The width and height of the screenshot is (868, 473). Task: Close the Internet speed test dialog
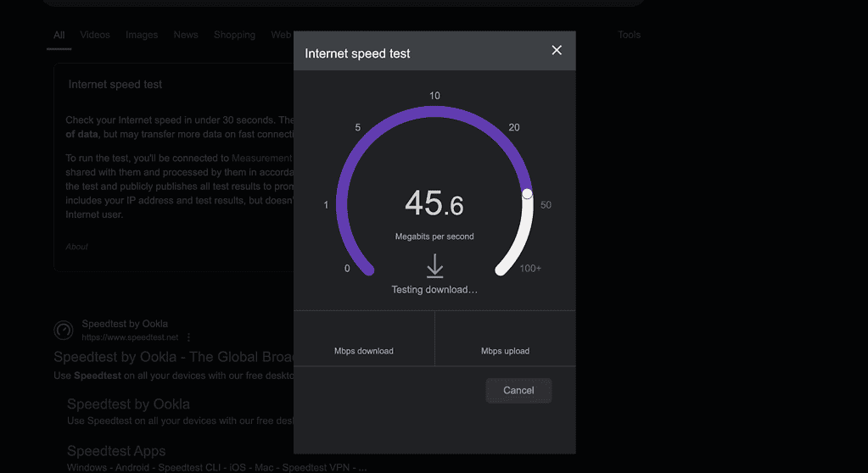tap(557, 51)
